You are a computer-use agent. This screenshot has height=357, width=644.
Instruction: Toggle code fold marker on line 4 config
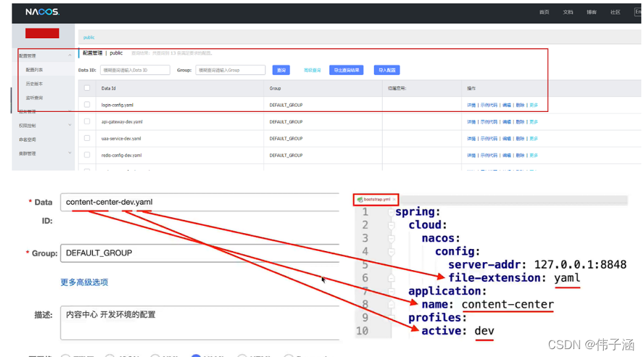391,252
